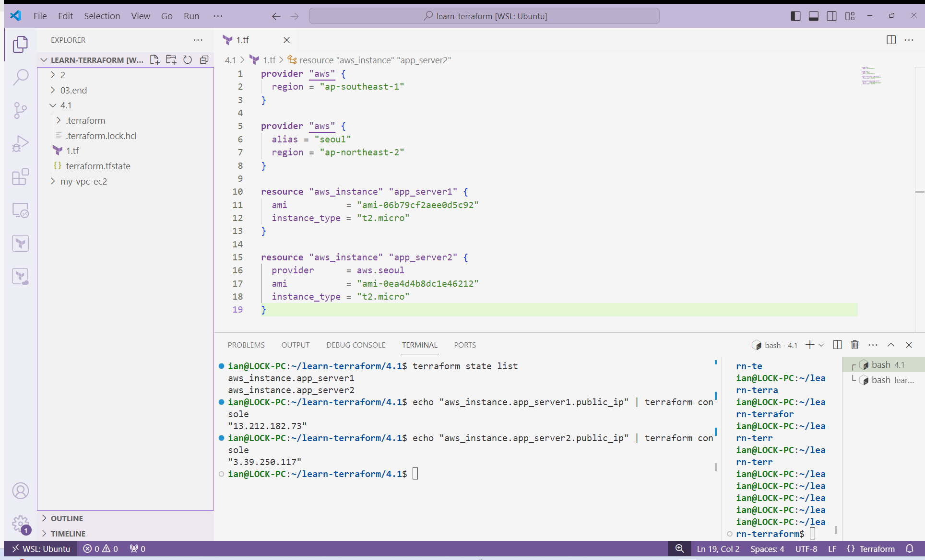The image size is (925, 560).
Task: Kill the active terminal with trash icon
Action: pyautogui.click(x=854, y=345)
